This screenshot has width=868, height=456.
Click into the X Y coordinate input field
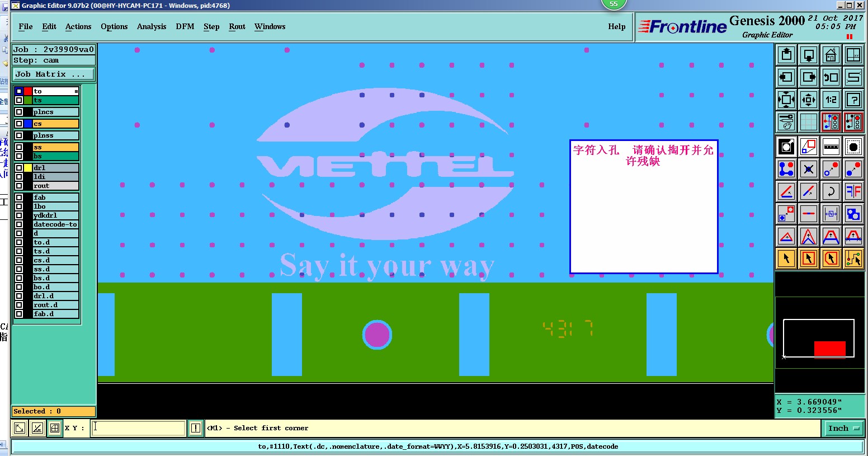click(139, 428)
